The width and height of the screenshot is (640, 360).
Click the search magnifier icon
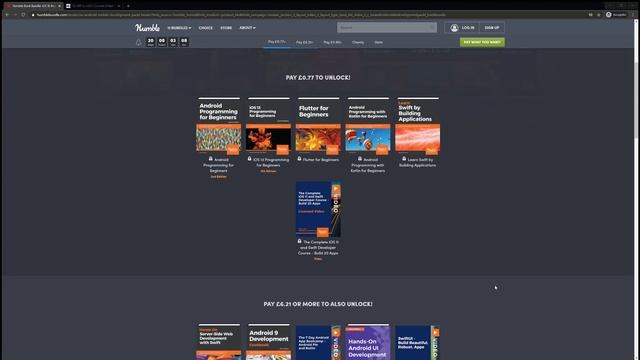click(x=432, y=27)
